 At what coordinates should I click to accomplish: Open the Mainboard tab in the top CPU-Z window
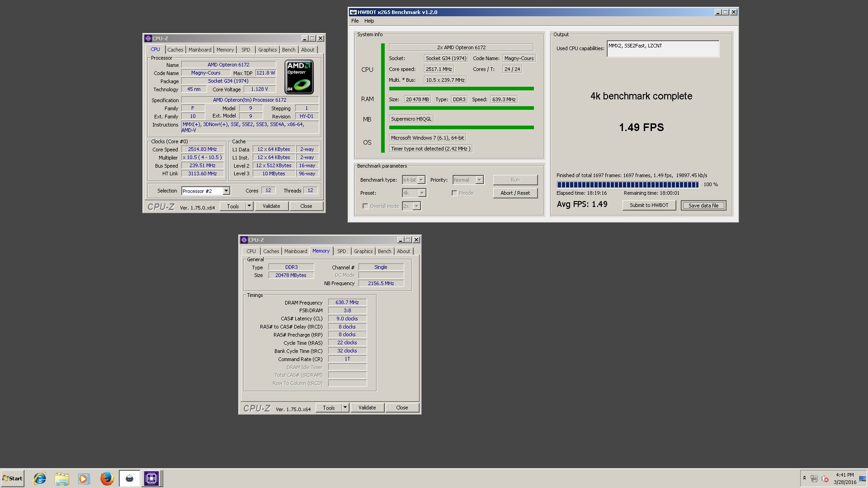[200, 50]
